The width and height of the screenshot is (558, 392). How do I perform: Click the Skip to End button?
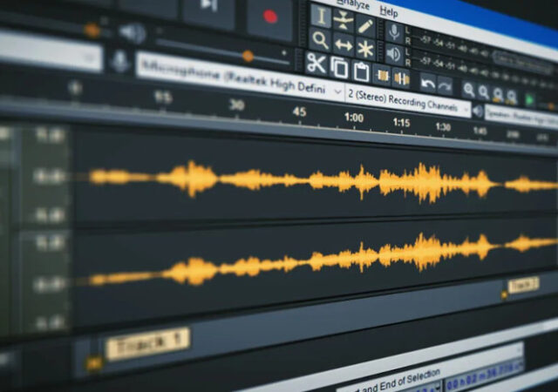209,7
